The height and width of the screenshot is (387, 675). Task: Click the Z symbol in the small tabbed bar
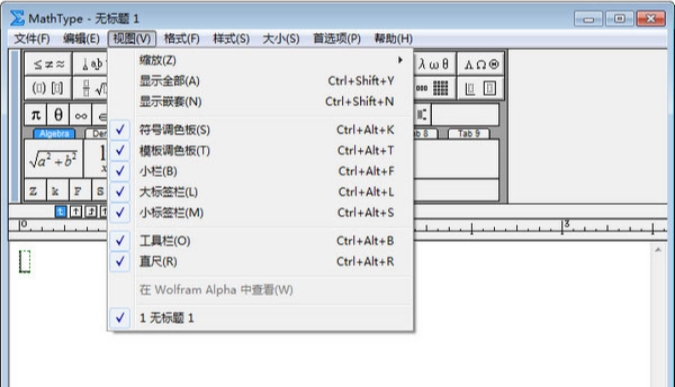[34, 190]
